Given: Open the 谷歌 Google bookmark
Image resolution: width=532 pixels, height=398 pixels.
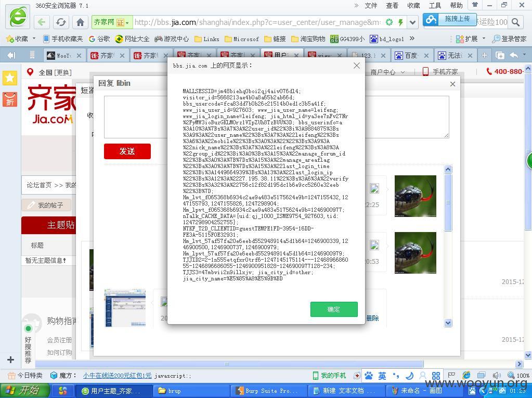Looking at the screenshot, I should pyautogui.click(x=99, y=39).
